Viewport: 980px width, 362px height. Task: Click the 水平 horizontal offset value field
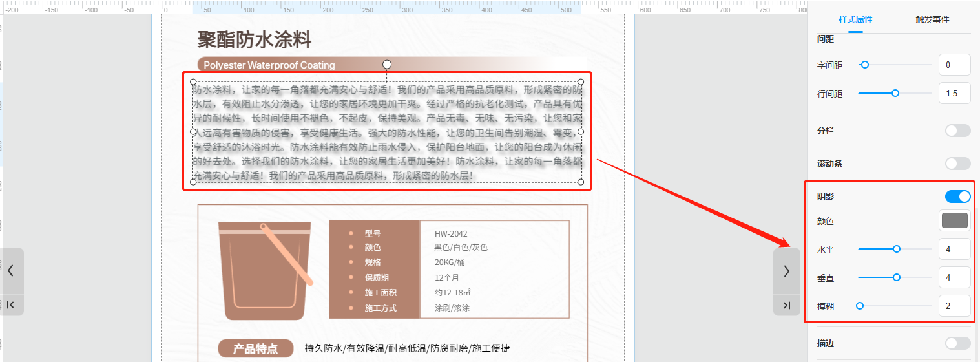tap(954, 249)
